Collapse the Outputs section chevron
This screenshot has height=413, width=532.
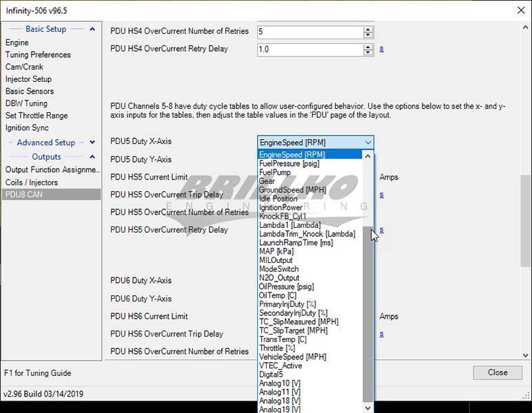(92, 157)
